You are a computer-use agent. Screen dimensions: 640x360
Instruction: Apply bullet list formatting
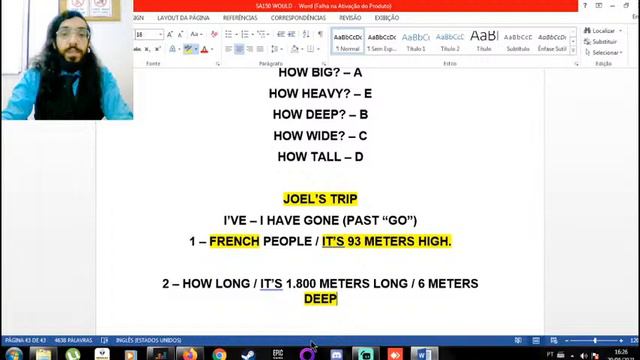[x=229, y=34]
